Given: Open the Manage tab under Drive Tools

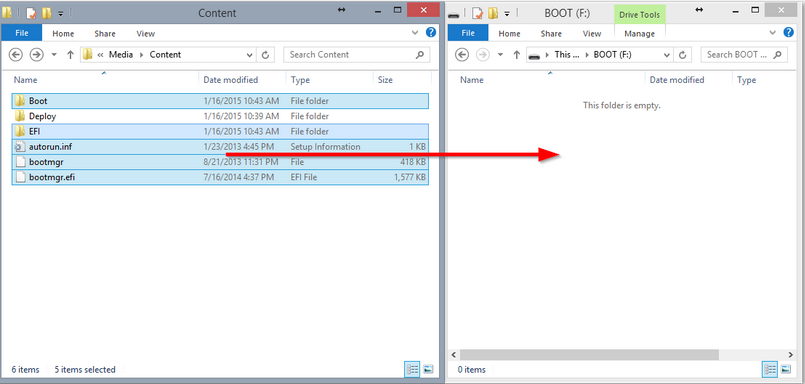Looking at the screenshot, I should [x=640, y=33].
